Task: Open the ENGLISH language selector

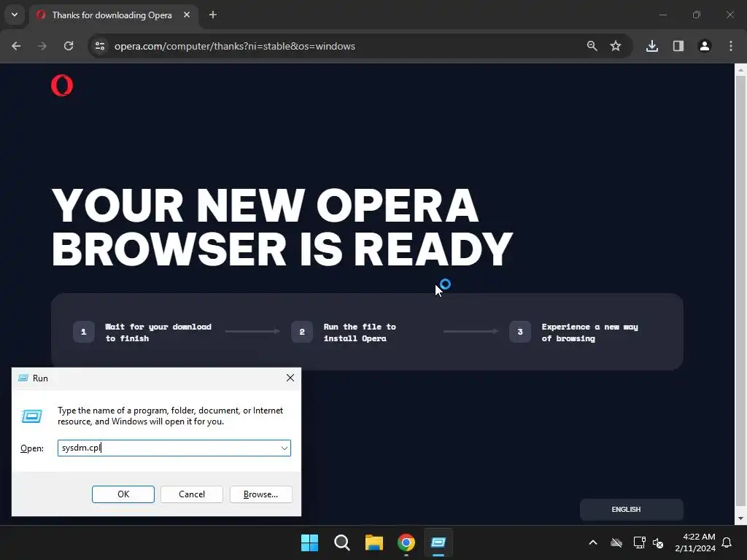Action: (x=631, y=510)
